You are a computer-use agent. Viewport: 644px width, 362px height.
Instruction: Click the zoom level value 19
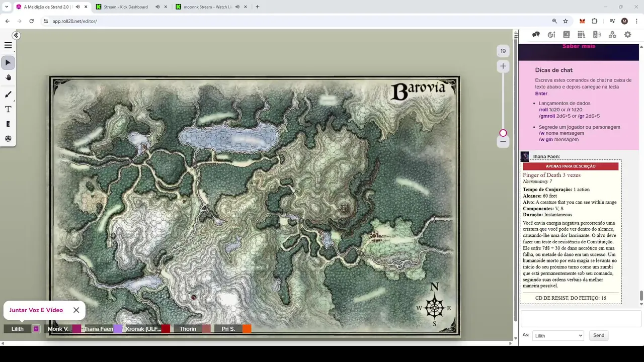click(x=503, y=51)
